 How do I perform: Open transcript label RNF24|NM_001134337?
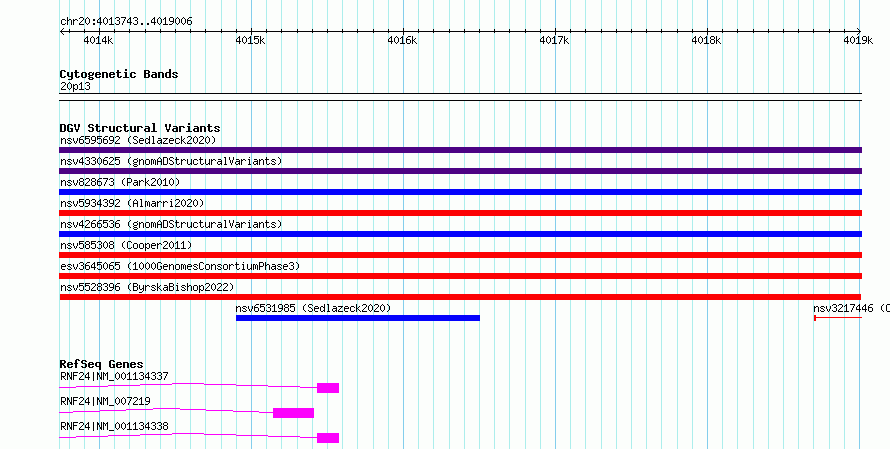tap(114, 376)
